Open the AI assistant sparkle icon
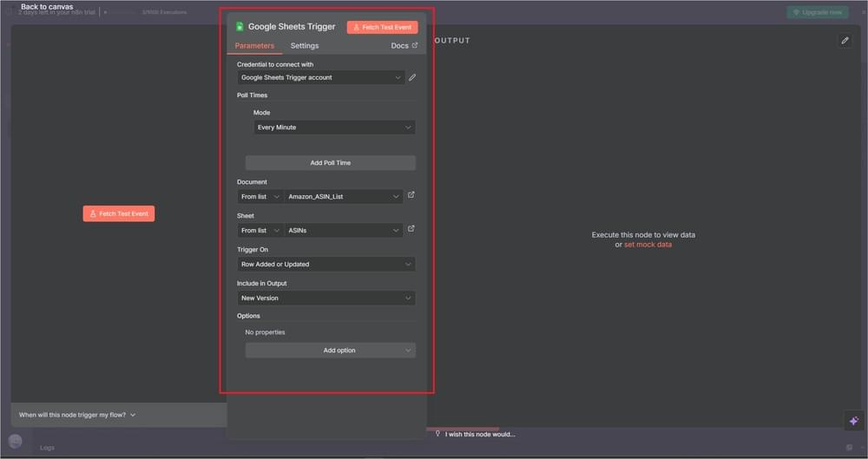This screenshot has height=459, width=868. click(853, 421)
